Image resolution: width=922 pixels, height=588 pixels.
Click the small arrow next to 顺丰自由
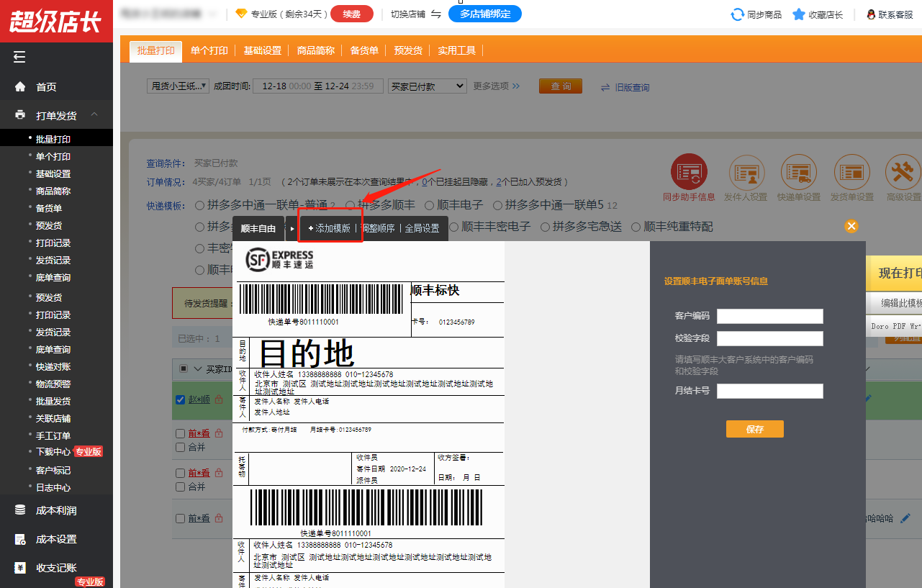(x=292, y=228)
